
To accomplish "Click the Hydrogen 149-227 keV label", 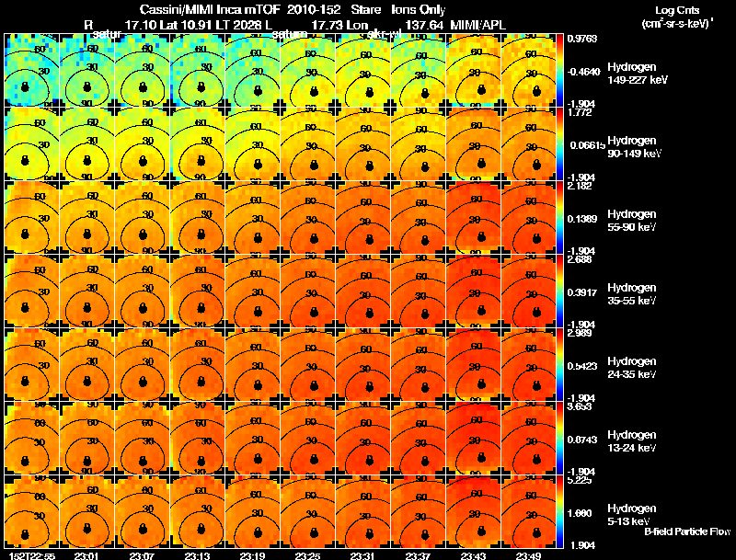I will point(637,74).
